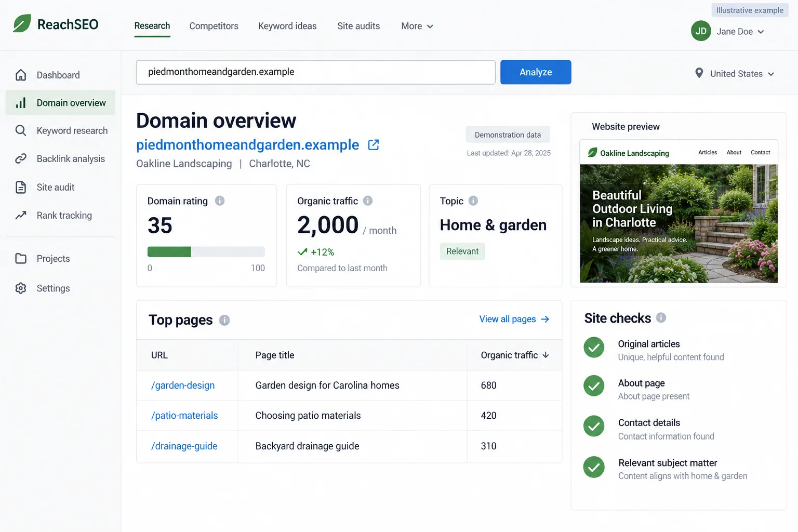Viewport: 798px width, 532px height.
Task: Click the Organic traffic card info icon
Action: pyautogui.click(x=368, y=201)
